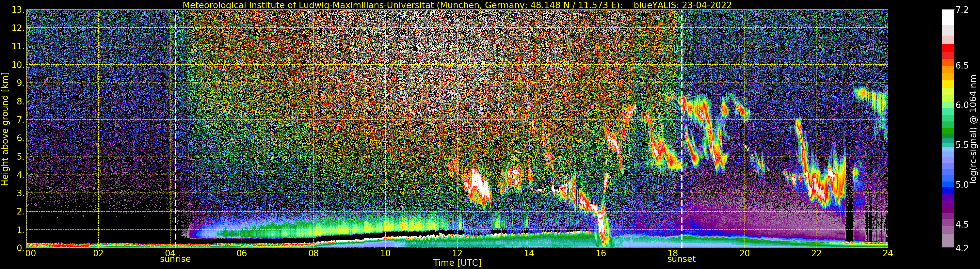The width and height of the screenshot is (980, 269).
Task: Click the height axis tick label '9.'
Action: click(x=20, y=83)
